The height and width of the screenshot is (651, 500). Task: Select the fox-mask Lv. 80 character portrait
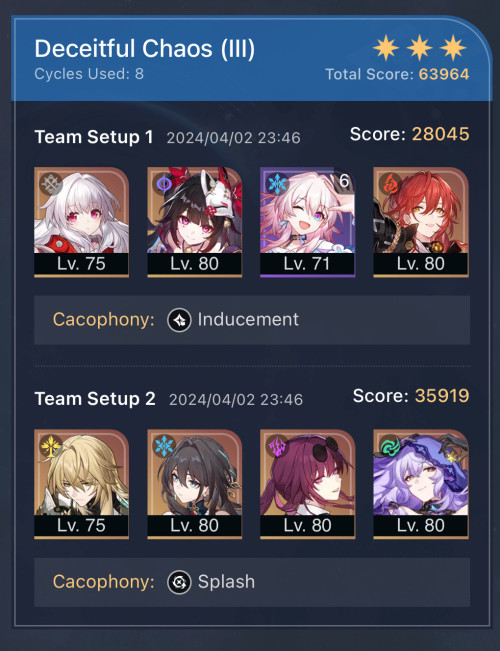click(x=194, y=222)
